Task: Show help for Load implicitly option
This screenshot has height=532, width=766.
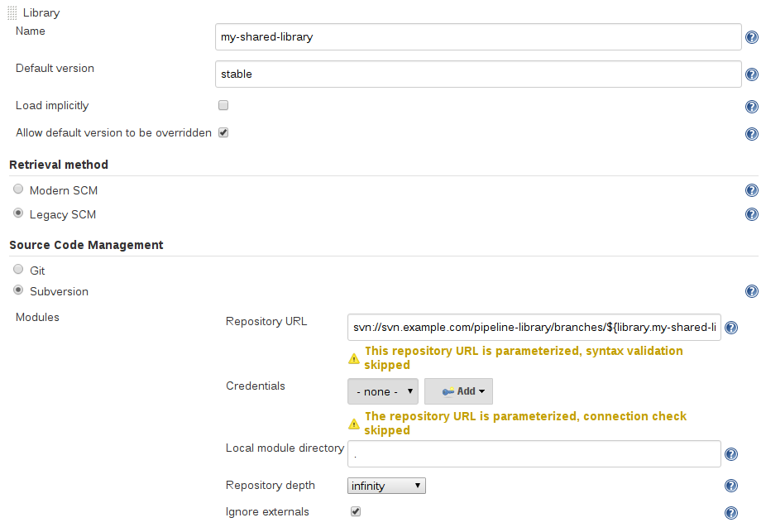Action: coord(752,107)
